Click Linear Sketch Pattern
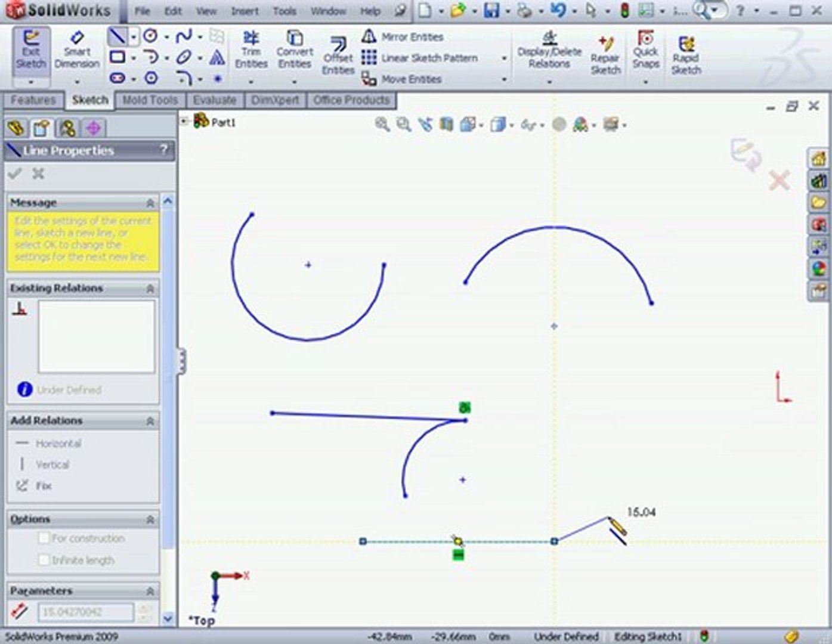 click(420, 58)
